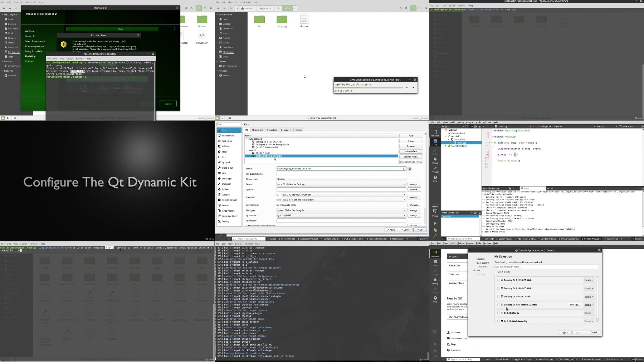
Task: Click Manage next to Qt version field
Action: click(x=414, y=216)
